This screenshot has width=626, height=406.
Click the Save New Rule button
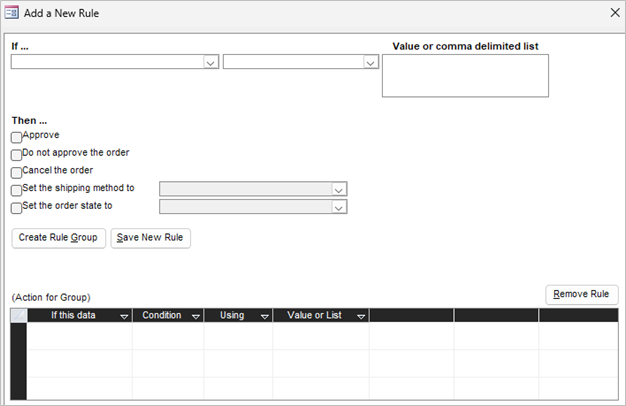click(x=150, y=238)
